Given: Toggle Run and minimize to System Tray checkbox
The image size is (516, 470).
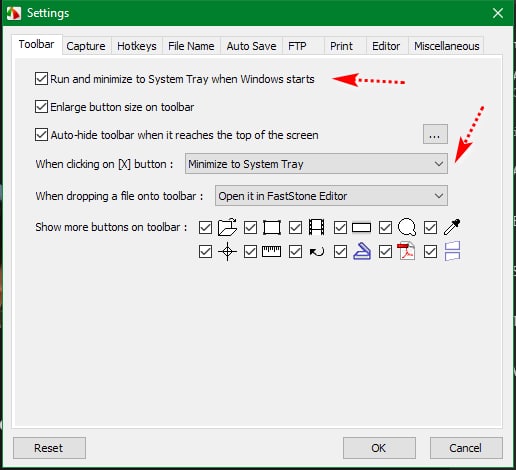Looking at the screenshot, I should coord(41,79).
